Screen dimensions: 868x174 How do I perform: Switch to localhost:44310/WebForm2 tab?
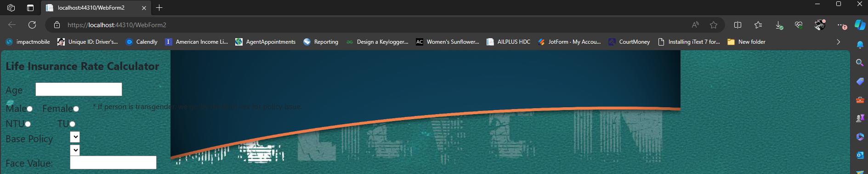(x=96, y=8)
